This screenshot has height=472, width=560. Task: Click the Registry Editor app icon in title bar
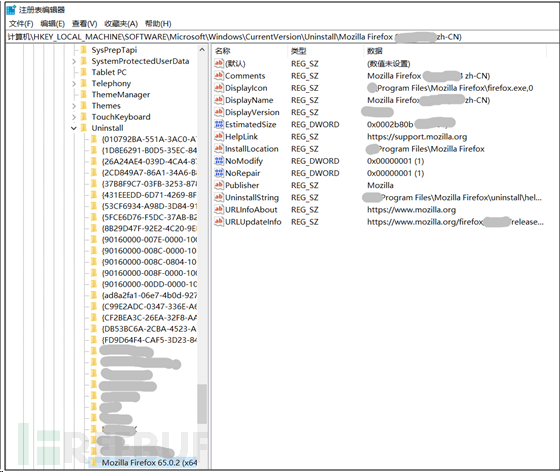point(11,10)
